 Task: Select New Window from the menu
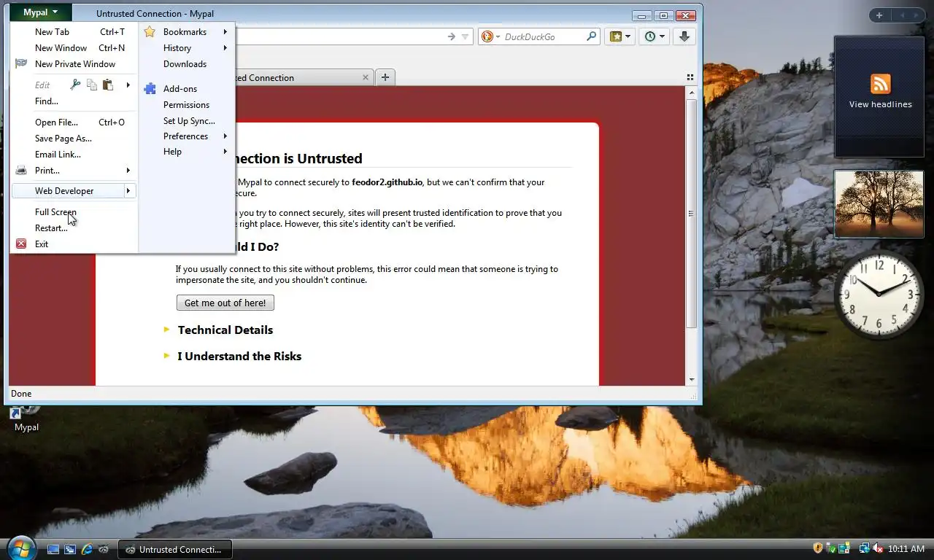74,48
